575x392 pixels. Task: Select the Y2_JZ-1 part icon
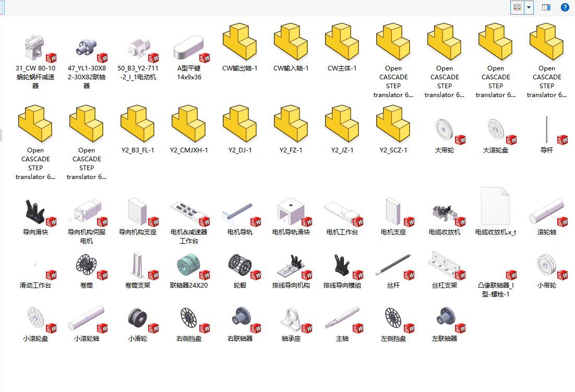coord(342,124)
